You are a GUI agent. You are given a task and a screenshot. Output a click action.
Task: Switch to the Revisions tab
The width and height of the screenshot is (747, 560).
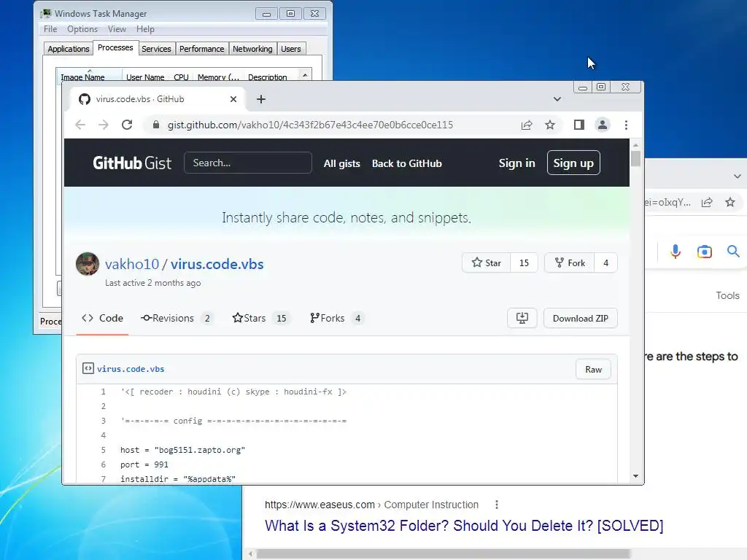(177, 318)
